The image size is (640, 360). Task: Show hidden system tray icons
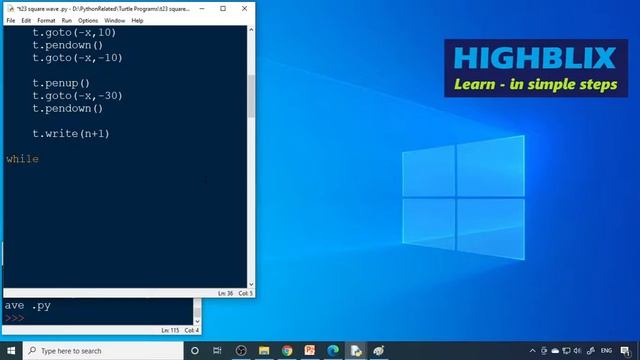click(x=532, y=351)
